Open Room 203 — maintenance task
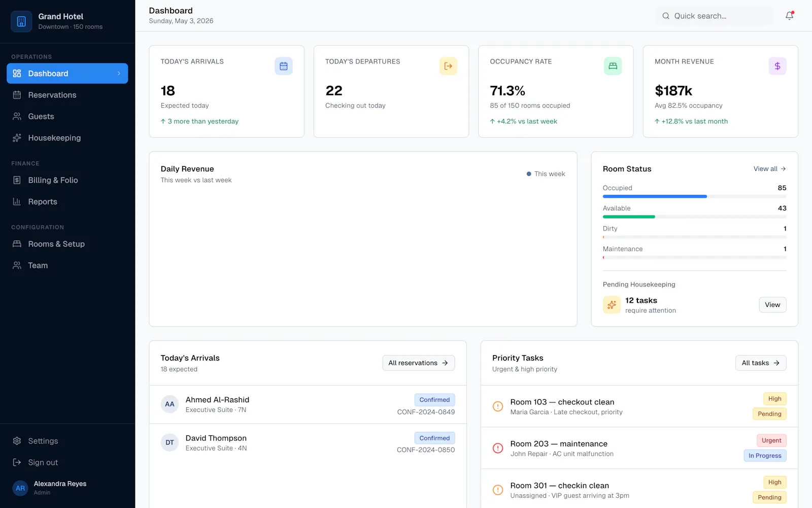The image size is (812, 508). 639,448
